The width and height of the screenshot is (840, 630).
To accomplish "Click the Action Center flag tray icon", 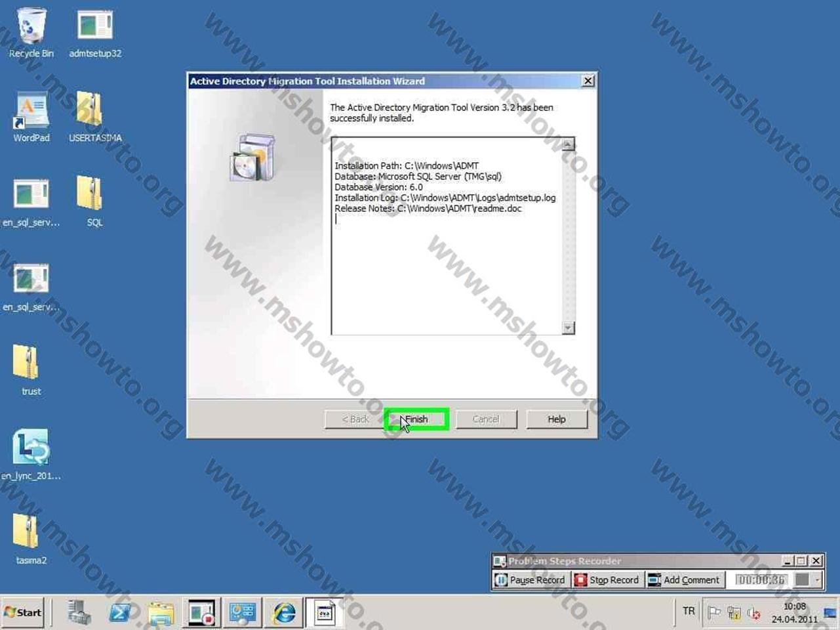I will (x=714, y=613).
